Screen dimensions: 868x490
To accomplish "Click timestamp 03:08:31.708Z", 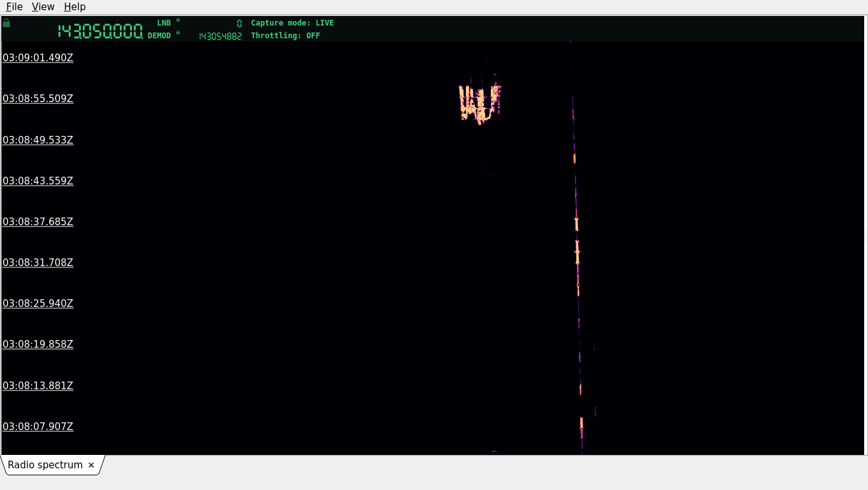I will coord(38,262).
